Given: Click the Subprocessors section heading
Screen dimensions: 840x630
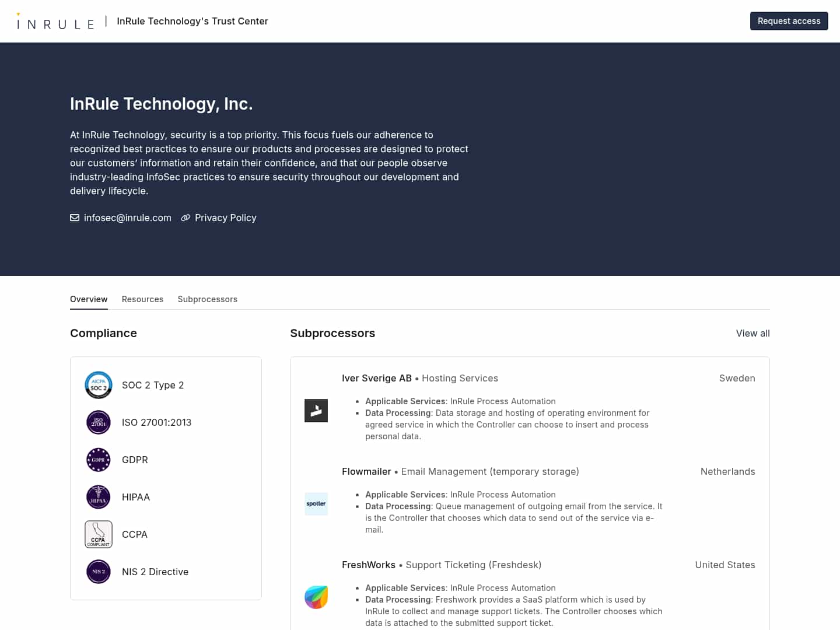Looking at the screenshot, I should [x=332, y=333].
